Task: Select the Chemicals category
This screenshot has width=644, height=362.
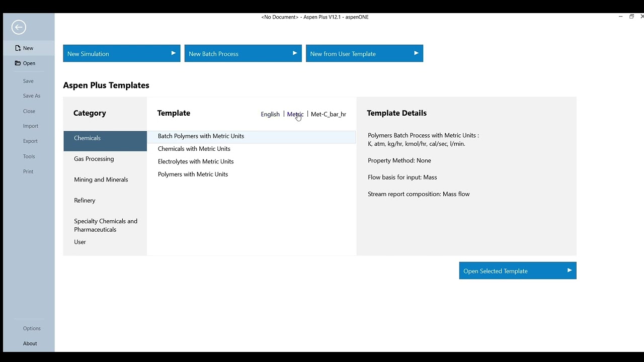Action: 105,141
